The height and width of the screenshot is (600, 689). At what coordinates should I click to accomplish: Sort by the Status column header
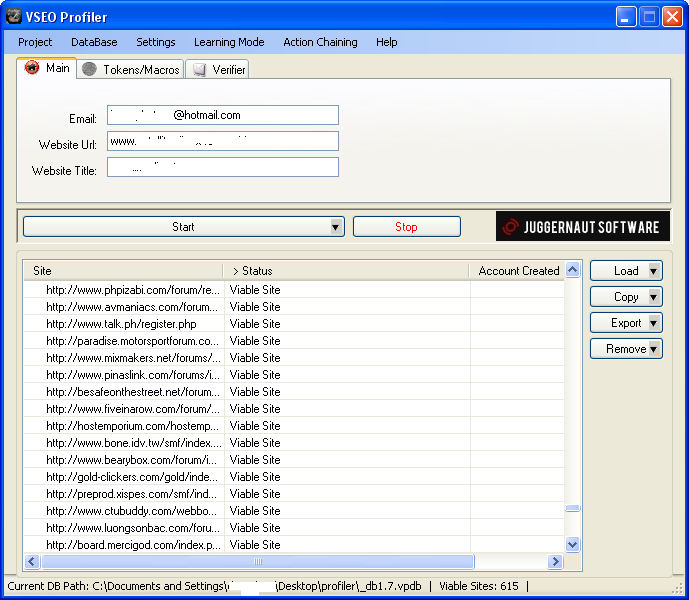pos(346,271)
